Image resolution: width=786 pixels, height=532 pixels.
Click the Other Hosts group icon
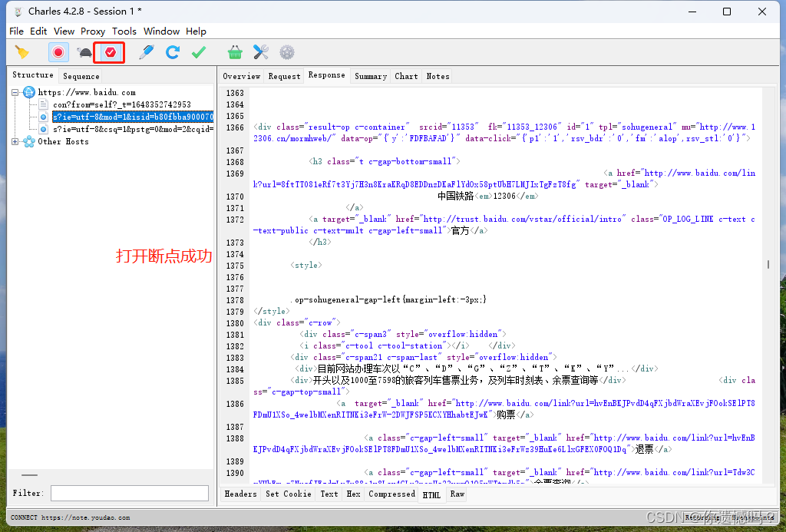29,141
